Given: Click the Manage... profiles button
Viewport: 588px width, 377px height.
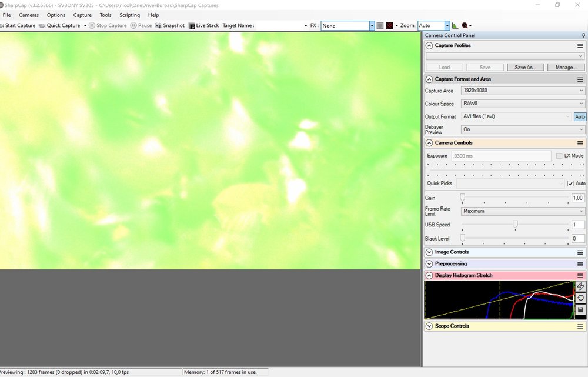Looking at the screenshot, I should click(566, 68).
